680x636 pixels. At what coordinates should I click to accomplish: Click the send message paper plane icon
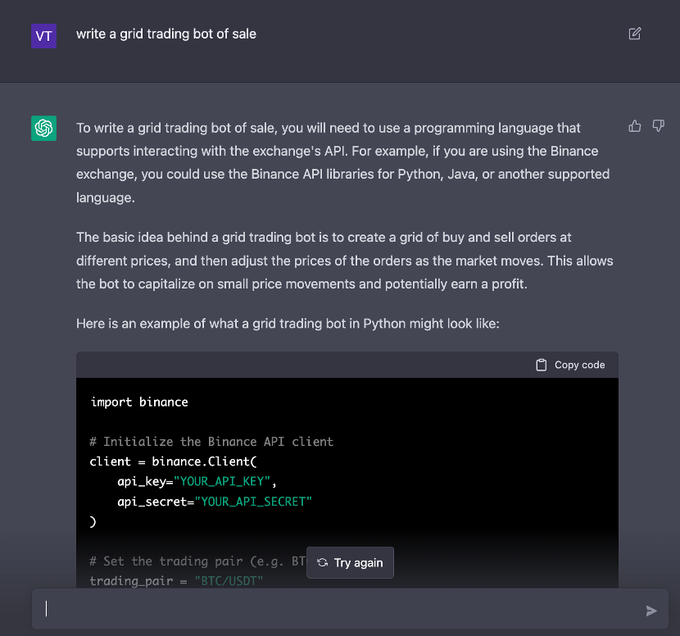pos(651,610)
